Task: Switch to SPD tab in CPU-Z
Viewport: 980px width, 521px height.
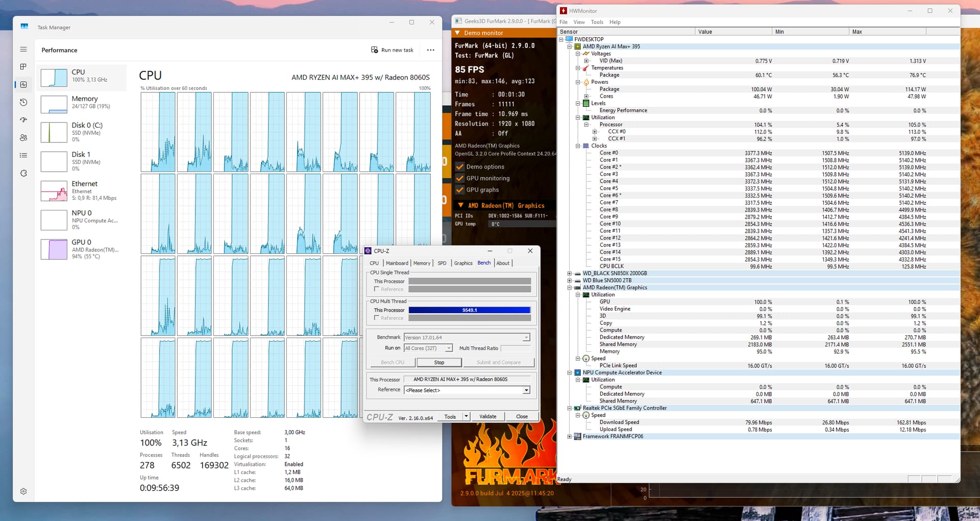Action: click(x=442, y=263)
